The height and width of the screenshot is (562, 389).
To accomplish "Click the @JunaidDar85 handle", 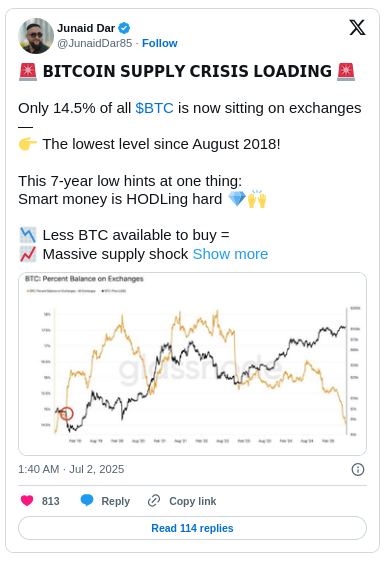I will click(95, 43).
